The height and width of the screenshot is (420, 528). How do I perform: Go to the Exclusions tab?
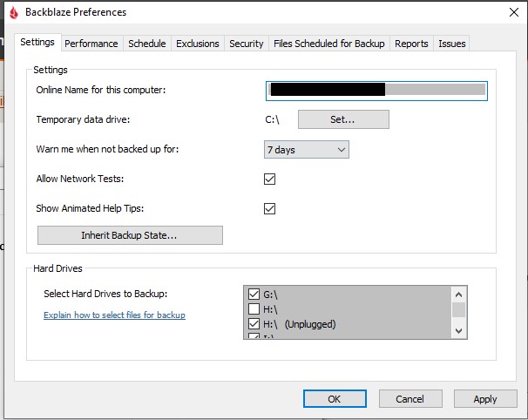pos(197,44)
